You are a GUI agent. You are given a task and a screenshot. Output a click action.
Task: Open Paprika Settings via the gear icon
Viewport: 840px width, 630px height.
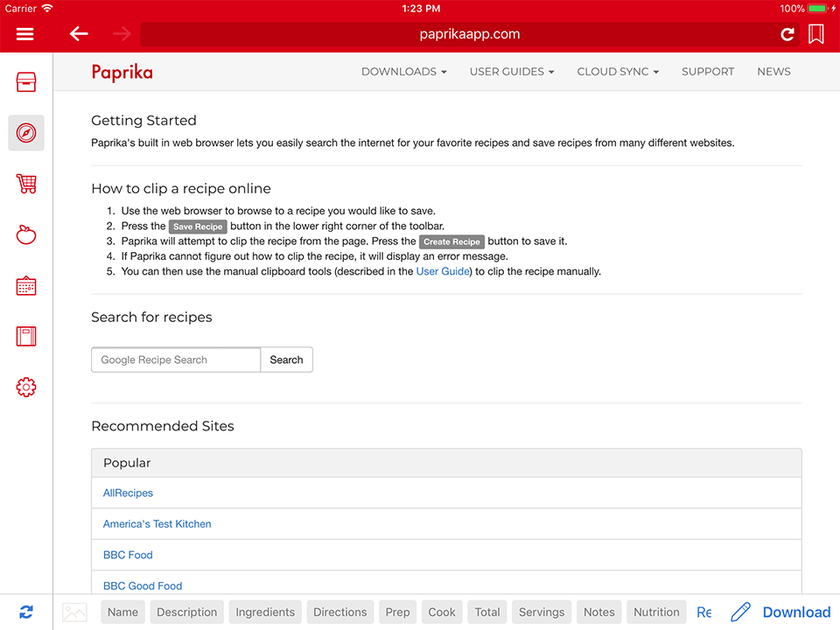tap(25, 387)
